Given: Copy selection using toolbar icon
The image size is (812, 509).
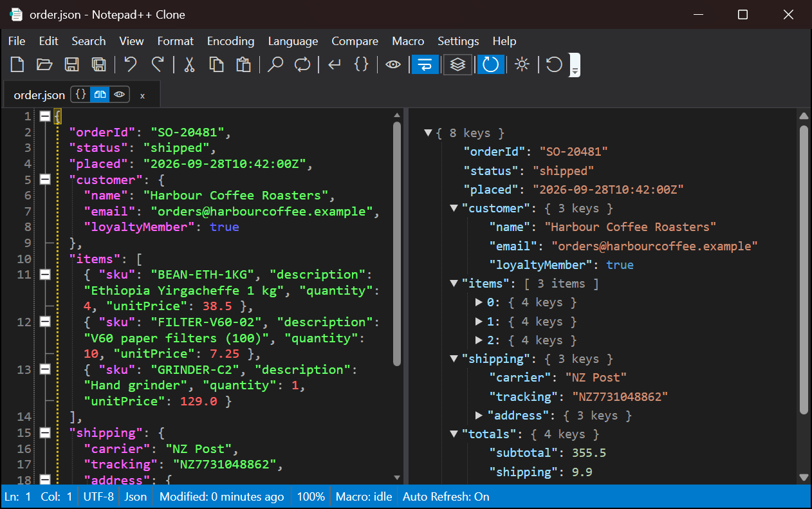Looking at the screenshot, I should click(x=216, y=64).
